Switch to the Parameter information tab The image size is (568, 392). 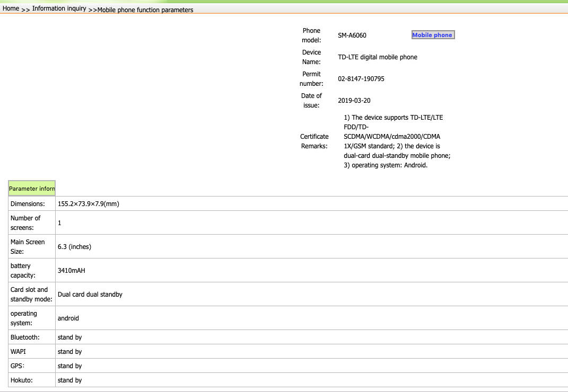pos(32,189)
